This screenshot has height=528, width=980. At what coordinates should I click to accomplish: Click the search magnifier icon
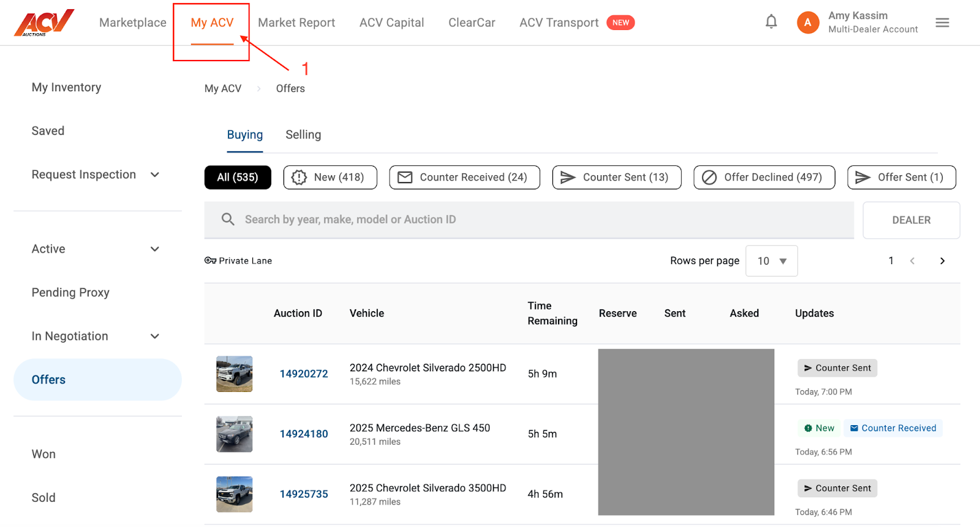[228, 219]
